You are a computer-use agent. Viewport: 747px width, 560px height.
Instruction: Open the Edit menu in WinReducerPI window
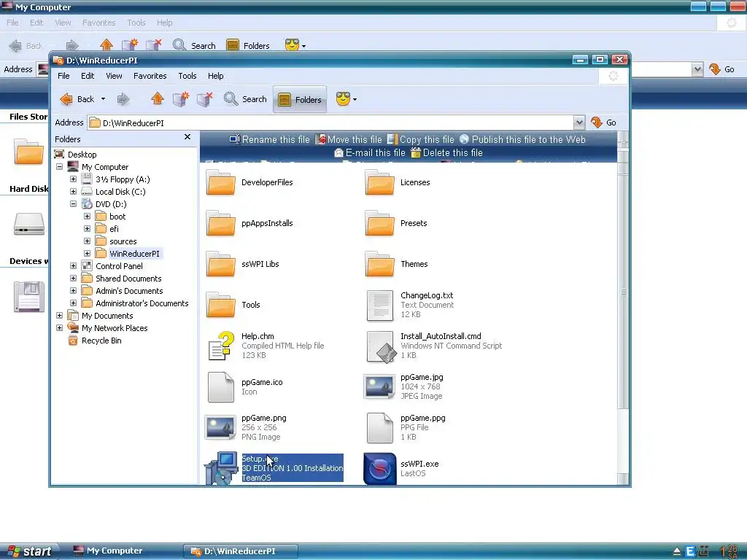[x=88, y=76]
